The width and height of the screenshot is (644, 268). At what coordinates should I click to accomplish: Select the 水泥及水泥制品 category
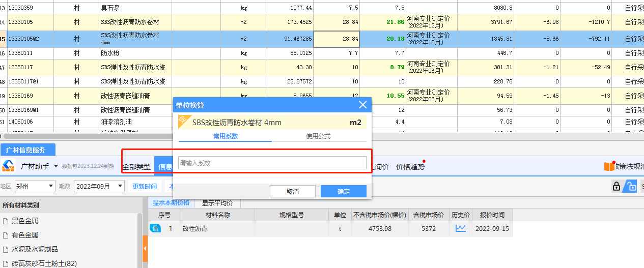point(35,249)
